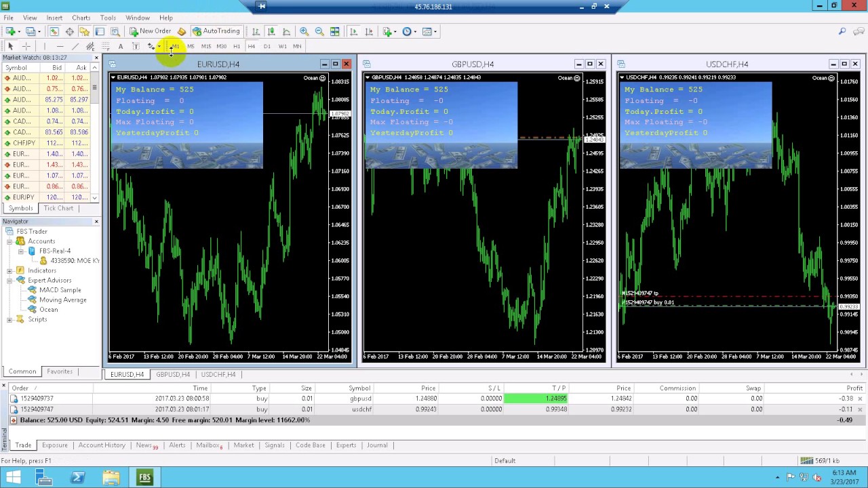
Task: Select the GBPUSD,H4 chart tab
Action: 173,374
